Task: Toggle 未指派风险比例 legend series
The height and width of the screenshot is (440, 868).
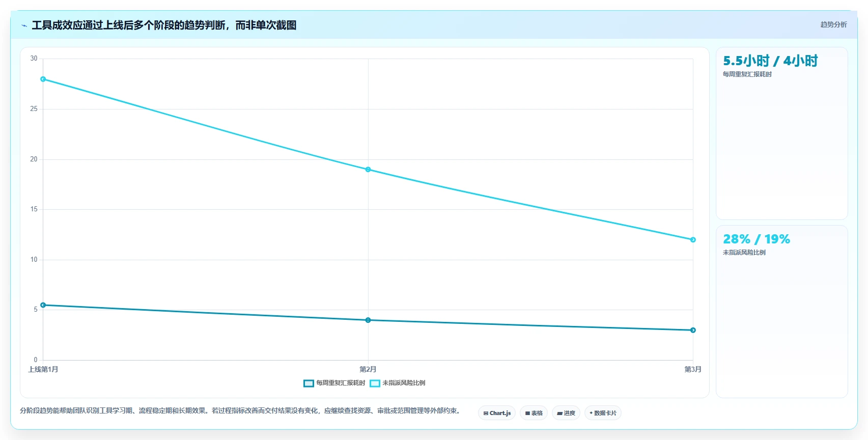Action: tap(398, 383)
